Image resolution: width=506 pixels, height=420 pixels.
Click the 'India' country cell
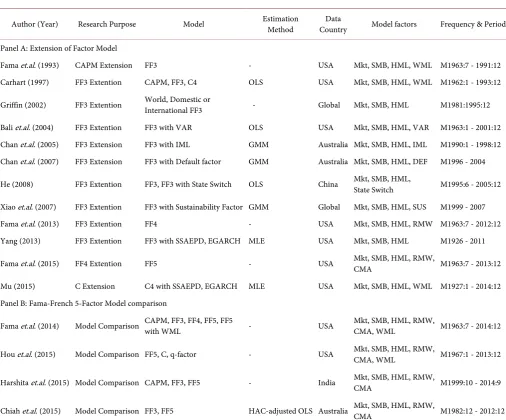[x=327, y=383]
